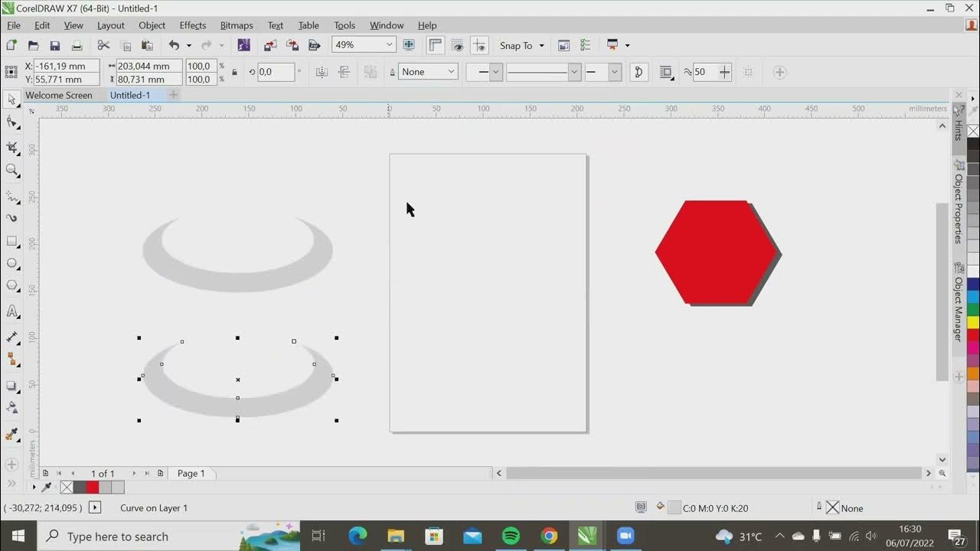The height and width of the screenshot is (551, 980).
Task: Select the Transparency tool
Action: 12,408
